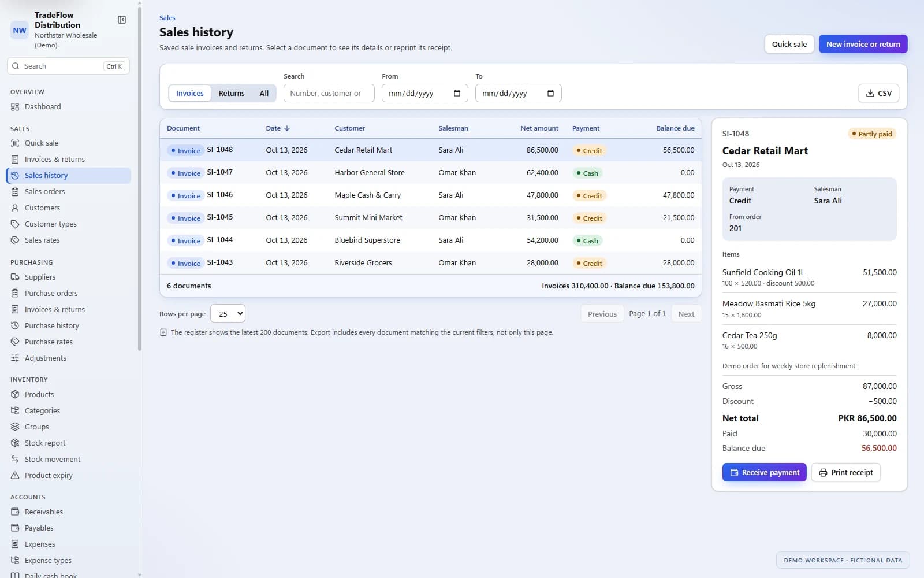
Task: Show All documents tab
Action: point(264,93)
